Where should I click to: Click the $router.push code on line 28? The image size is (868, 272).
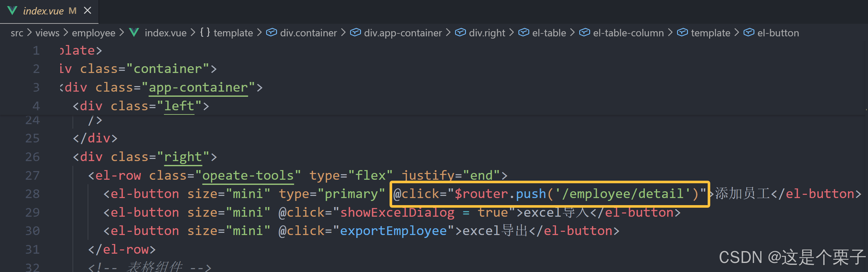[500, 194]
